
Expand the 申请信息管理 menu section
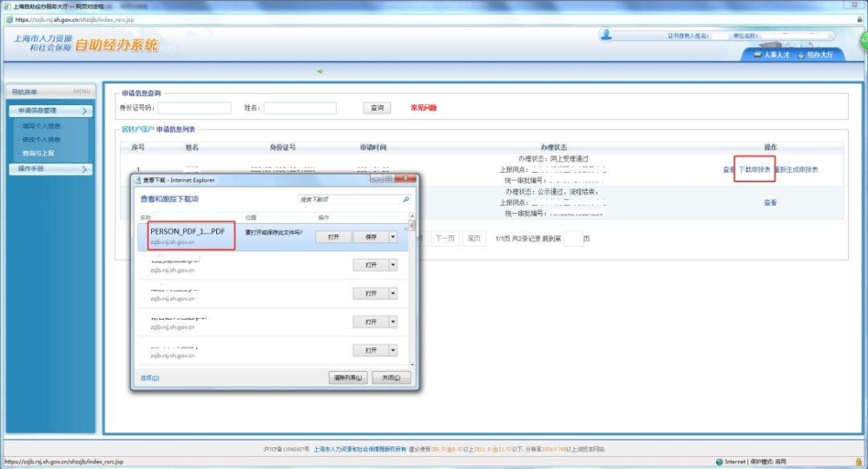(x=49, y=111)
